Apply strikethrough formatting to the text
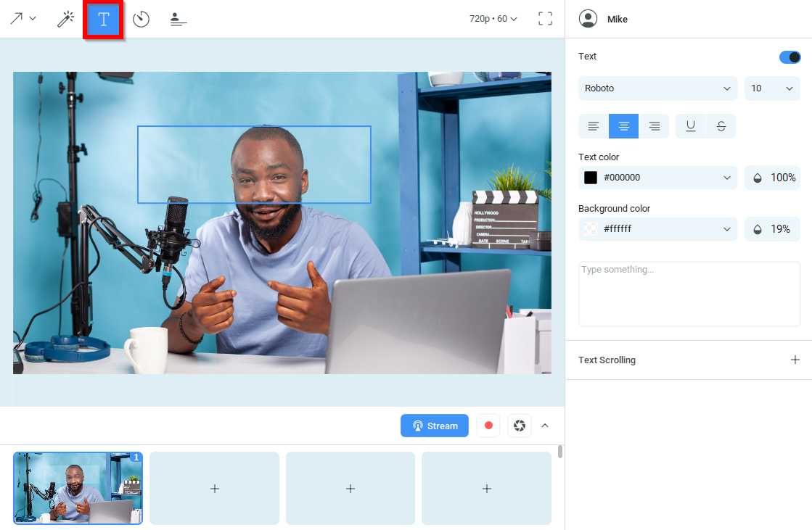This screenshot has width=812, height=530. [721, 125]
